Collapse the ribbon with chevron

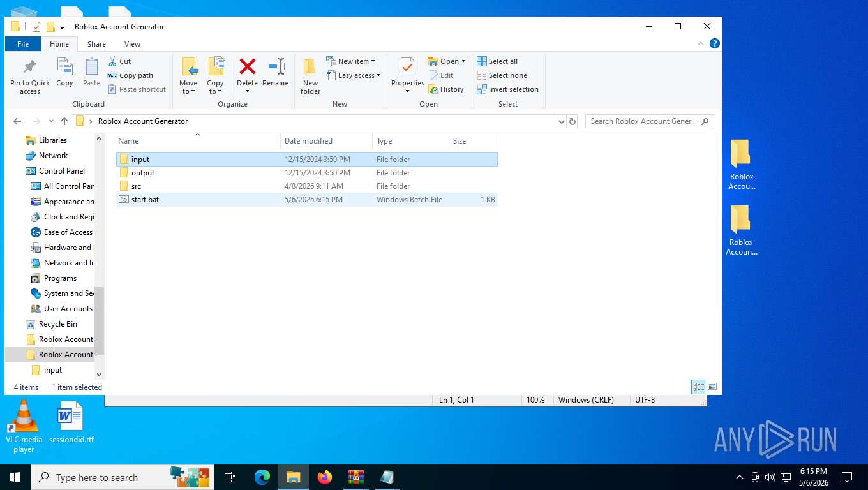(701, 43)
